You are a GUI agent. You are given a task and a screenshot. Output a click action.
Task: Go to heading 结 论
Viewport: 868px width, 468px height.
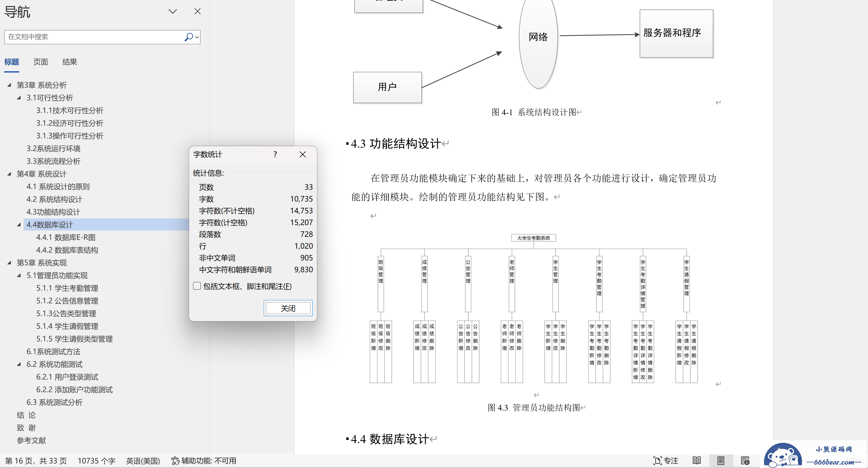click(26, 415)
